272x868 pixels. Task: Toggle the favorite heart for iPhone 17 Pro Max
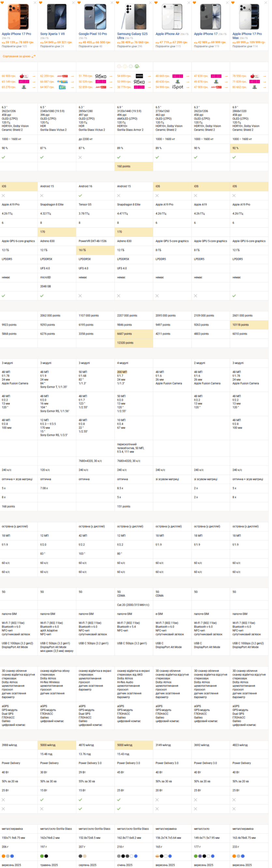coord(233,3)
